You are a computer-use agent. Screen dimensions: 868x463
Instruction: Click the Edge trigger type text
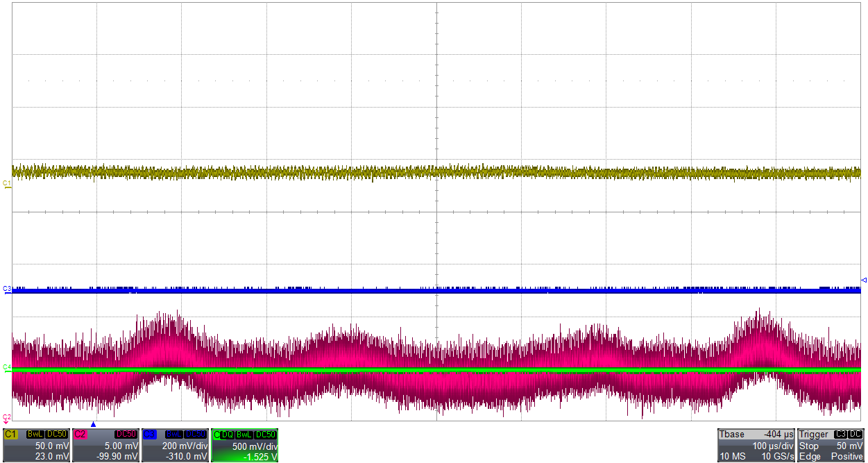[810, 456]
